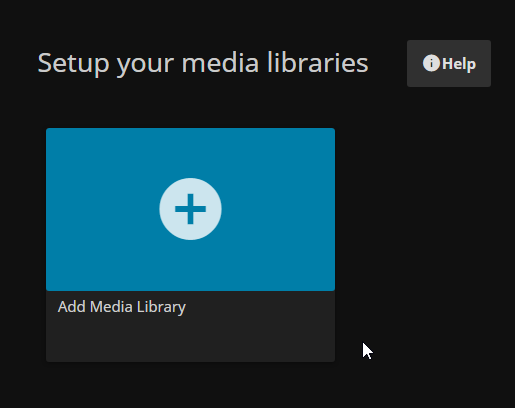Viewport: 515px width, 408px height.
Task: Click the dark footer of the library card
Action: click(x=190, y=326)
